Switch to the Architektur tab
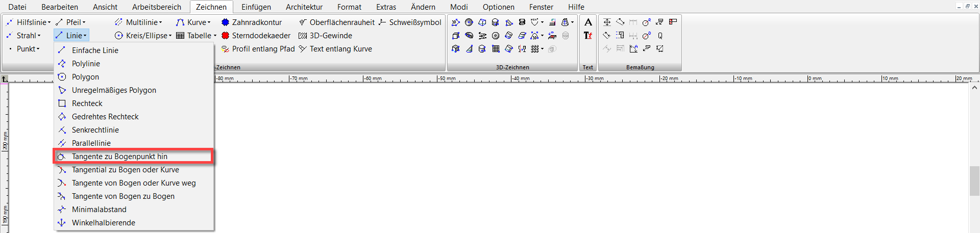The height and width of the screenshot is (233, 980). click(x=304, y=7)
